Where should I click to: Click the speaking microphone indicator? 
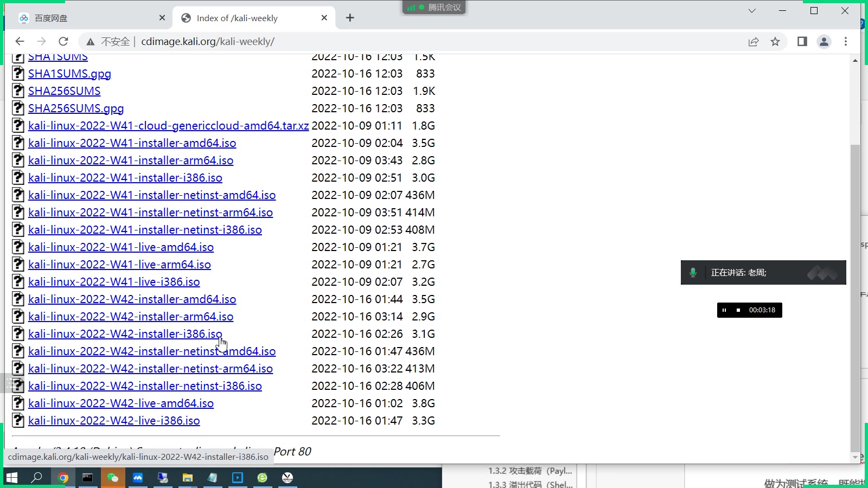click(x=693, y=273)
